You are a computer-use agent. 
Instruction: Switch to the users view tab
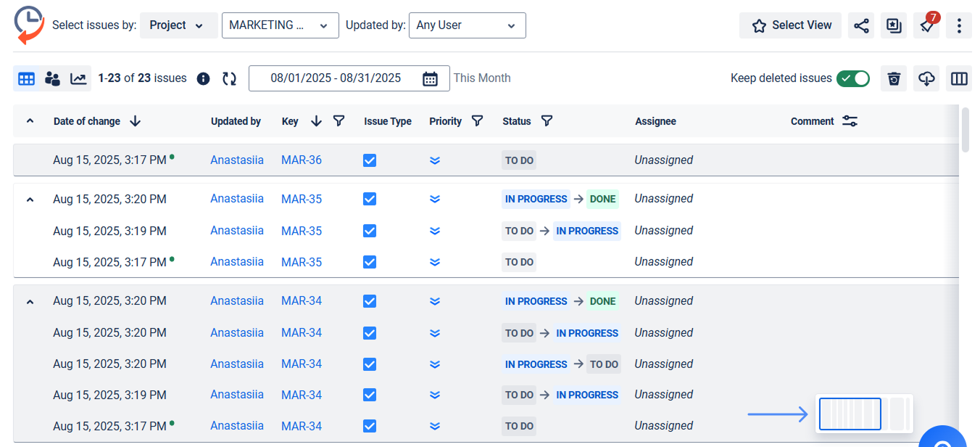coord(52,78)
